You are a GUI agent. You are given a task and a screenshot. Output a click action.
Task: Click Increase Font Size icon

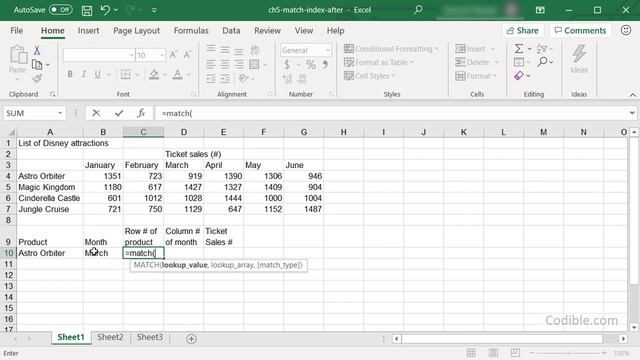[x=173, y=55]
